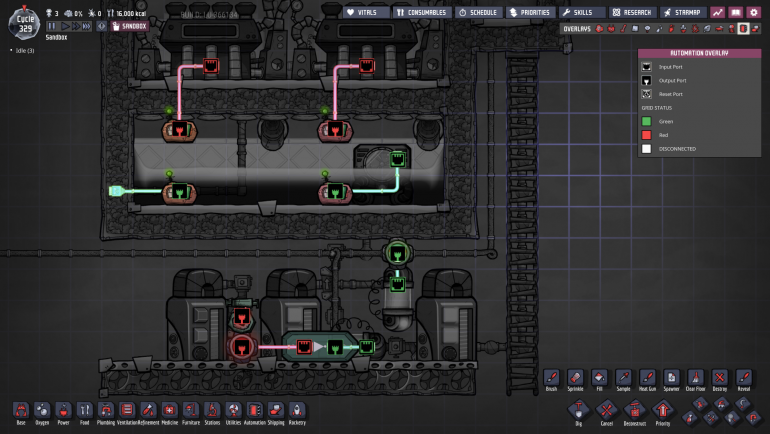Open the Automation build category

pyautogui.click(x=254, y=411)
